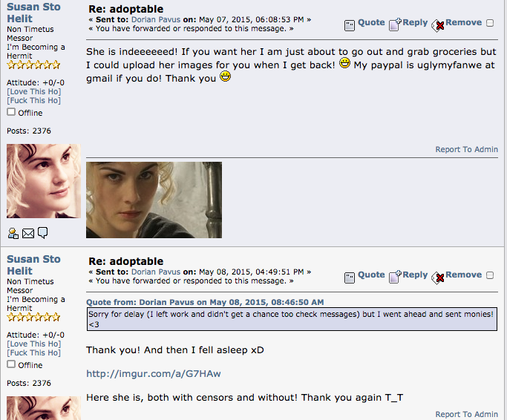
Task: Click the signature image of woman by pillar
Action: (154, 200)
